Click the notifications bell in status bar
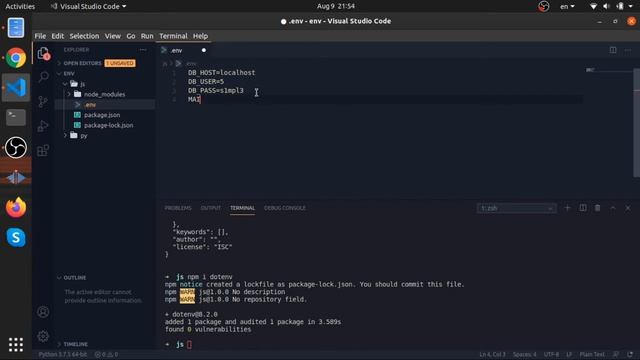 [630, 354]
